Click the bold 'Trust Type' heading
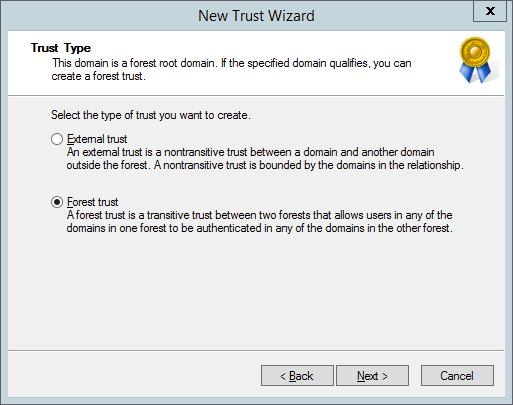513x405 pixels. [x=61, y=48]
